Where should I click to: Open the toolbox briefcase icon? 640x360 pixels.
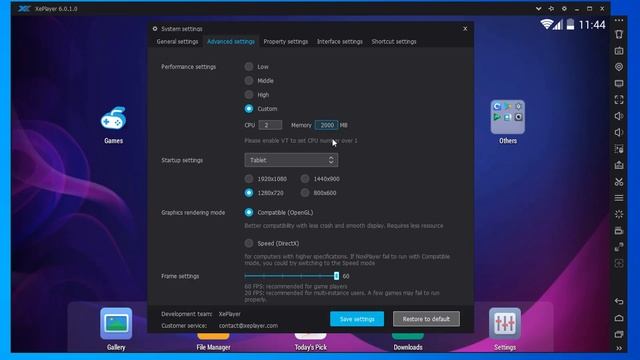click(619, 165)
